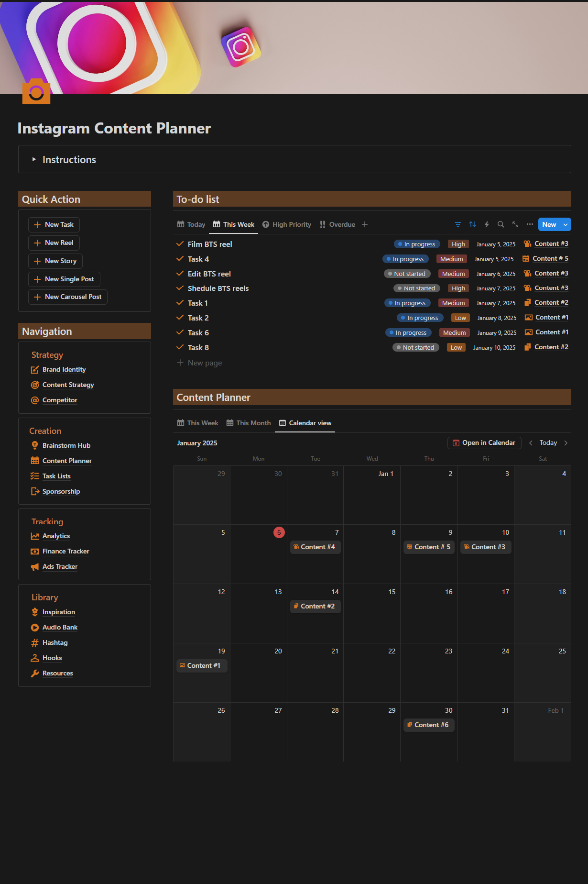
Task: Click the expand full page arrows icon
Action: pyautogui.click(x=515, y=224)
